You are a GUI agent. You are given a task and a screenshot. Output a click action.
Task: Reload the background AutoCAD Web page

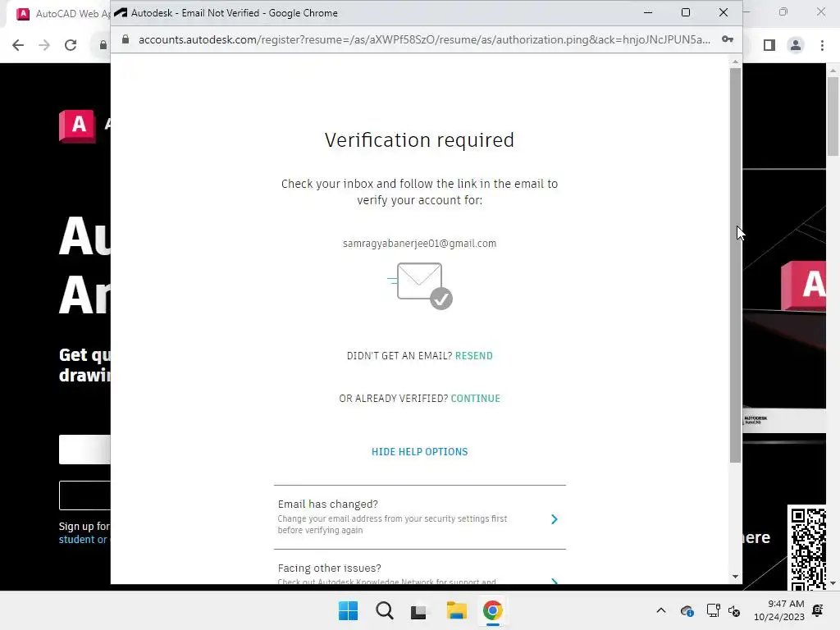click(x=71, y=45)
